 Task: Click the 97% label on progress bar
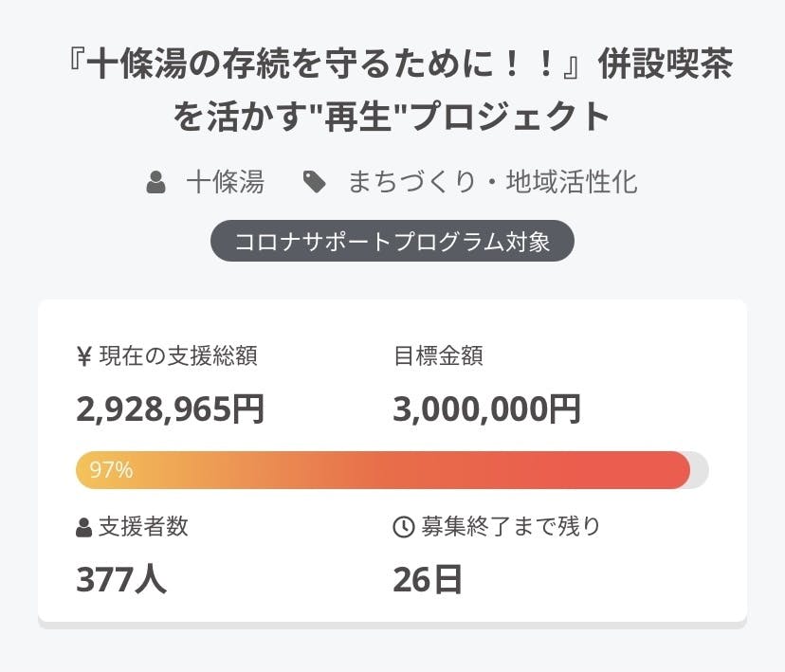pos(111,470)
